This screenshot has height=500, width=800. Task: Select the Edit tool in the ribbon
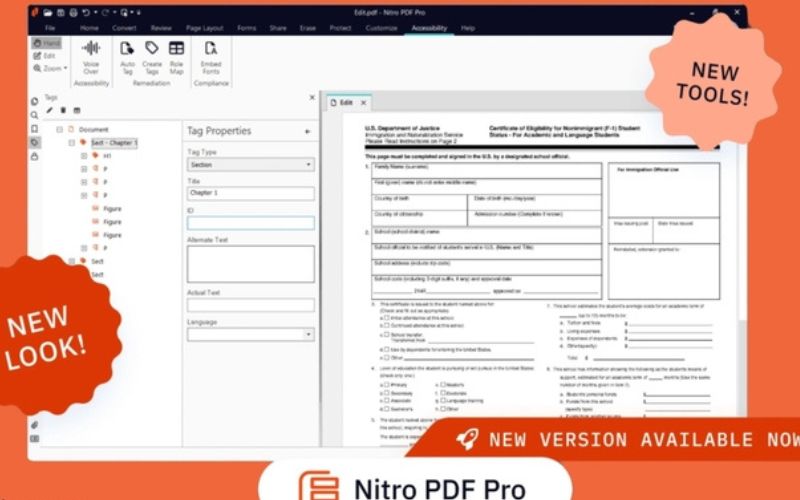pyautogui.click(x=44, y=56)
